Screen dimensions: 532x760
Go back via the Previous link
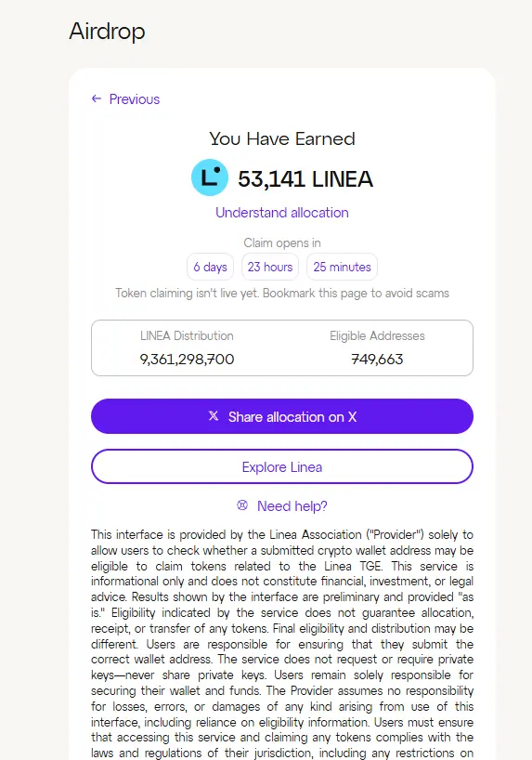[x=135, y=99]
